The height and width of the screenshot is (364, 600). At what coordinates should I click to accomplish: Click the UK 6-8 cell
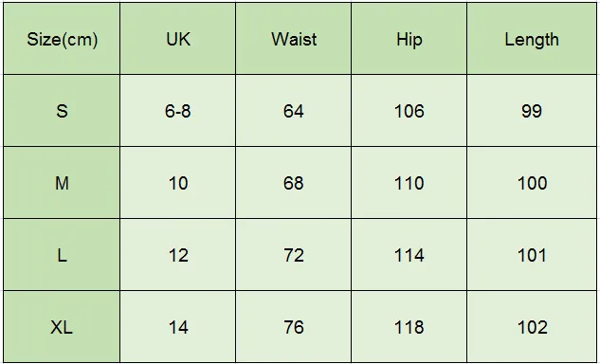tap(178, 111)
